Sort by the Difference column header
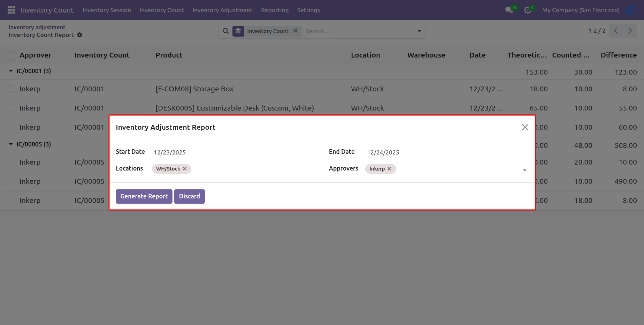 (x=619, y=55)
